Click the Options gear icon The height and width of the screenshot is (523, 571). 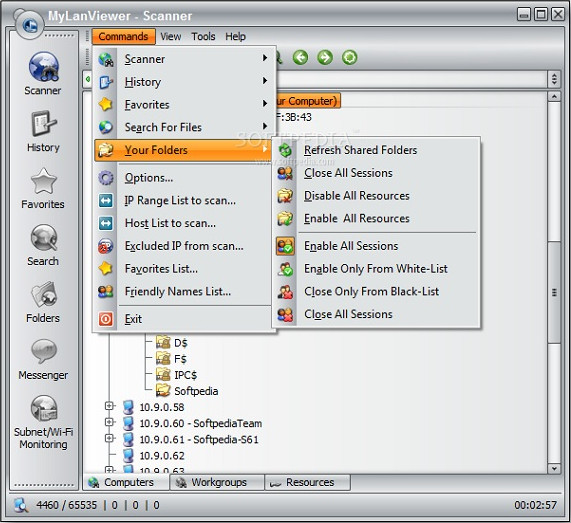106,178
